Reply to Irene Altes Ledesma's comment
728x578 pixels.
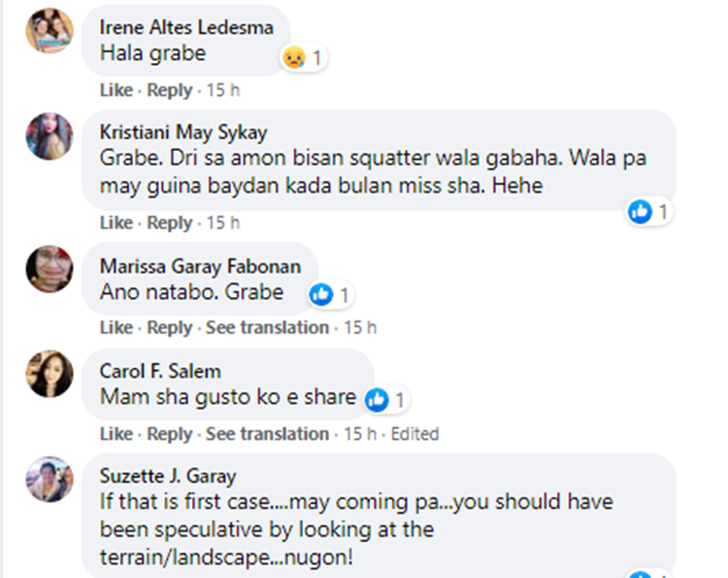[x=169, y=90]
